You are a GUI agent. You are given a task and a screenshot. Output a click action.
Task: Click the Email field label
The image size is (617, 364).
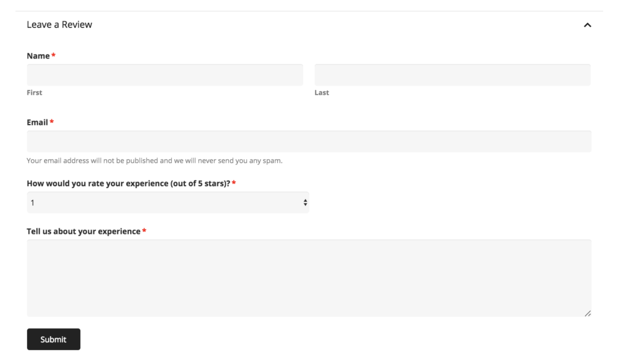[37, 122]
